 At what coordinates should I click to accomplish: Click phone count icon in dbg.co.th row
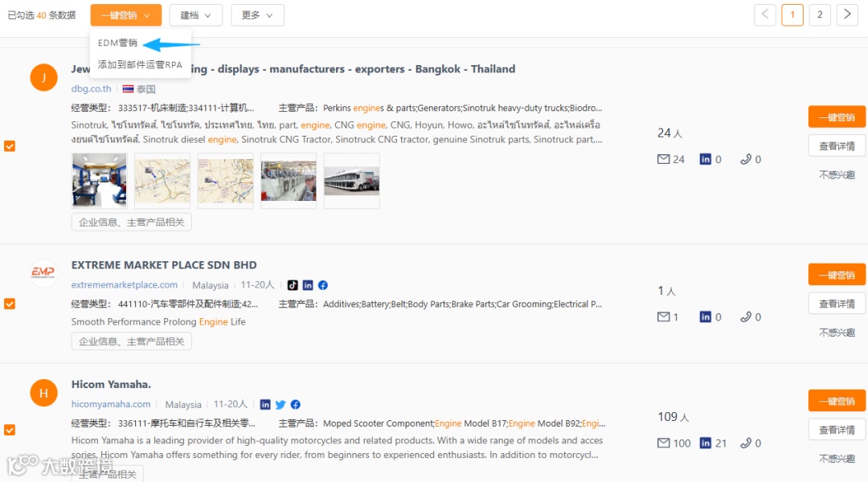(x=746, y=159)
